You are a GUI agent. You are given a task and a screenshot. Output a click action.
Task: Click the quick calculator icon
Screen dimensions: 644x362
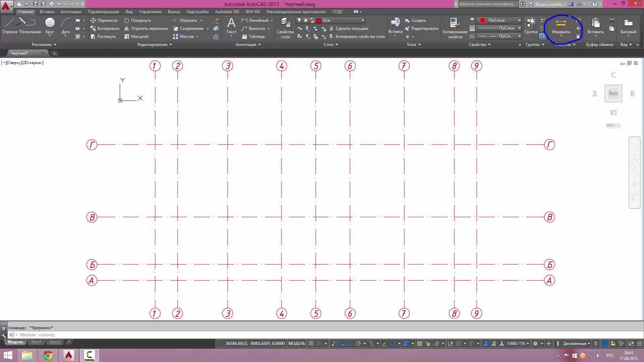point(578,37)
